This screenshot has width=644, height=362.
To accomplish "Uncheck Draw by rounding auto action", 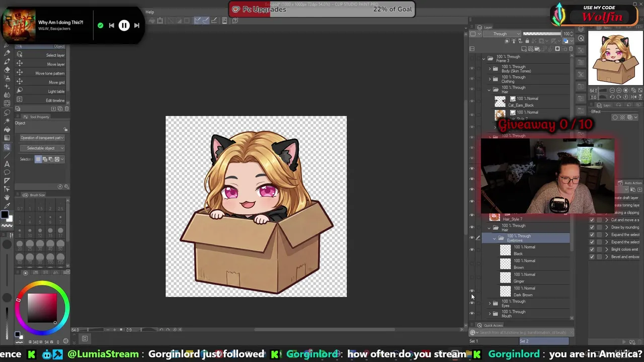I will (x=592, y=227).
